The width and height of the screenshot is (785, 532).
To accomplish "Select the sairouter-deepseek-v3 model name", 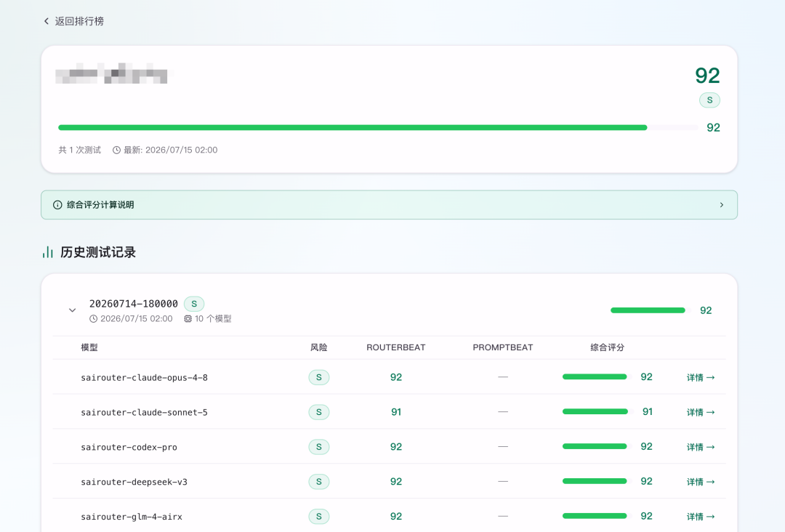I will tap(134, 482).
